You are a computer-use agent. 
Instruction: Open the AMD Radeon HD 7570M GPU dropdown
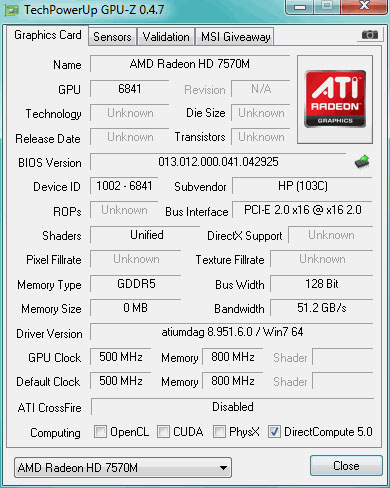(x=123, y=468)
